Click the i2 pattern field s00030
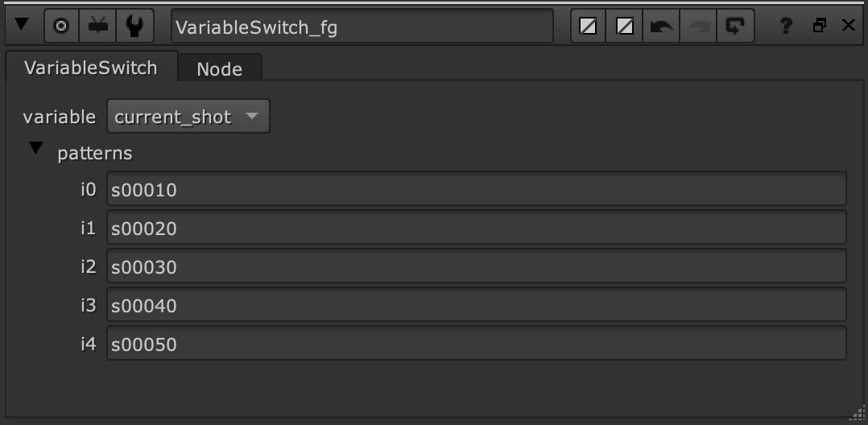This screenshot has height=425, width=868. tap(476, 266)
